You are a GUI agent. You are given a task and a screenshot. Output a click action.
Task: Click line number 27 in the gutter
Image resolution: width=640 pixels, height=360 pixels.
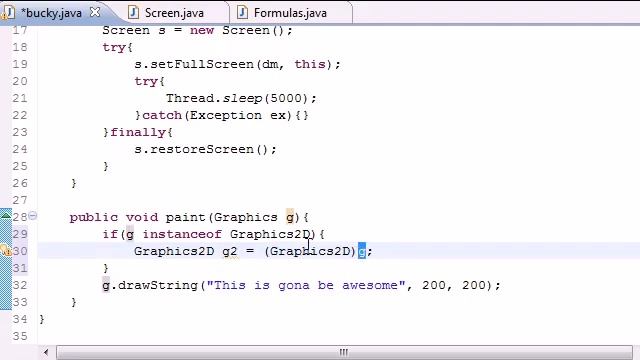click(x=20, y=200)
